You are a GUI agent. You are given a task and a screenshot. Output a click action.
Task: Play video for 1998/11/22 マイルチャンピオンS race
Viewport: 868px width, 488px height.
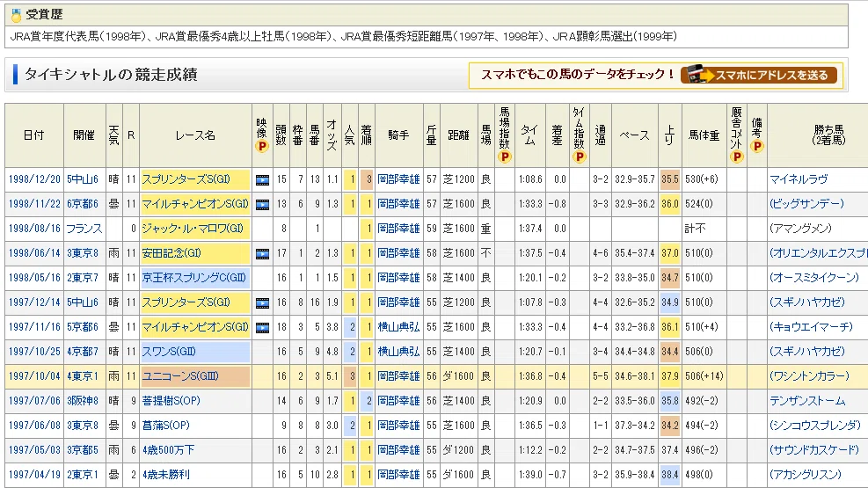click(262, 204)
